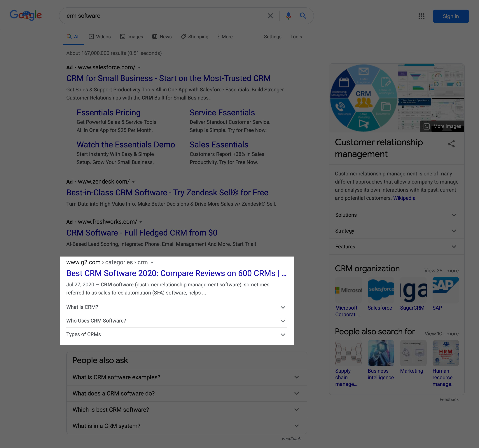Viewport: 479px width, 448px height.
Task: Open the Wikipedia link in description
Action: [404, 198]
